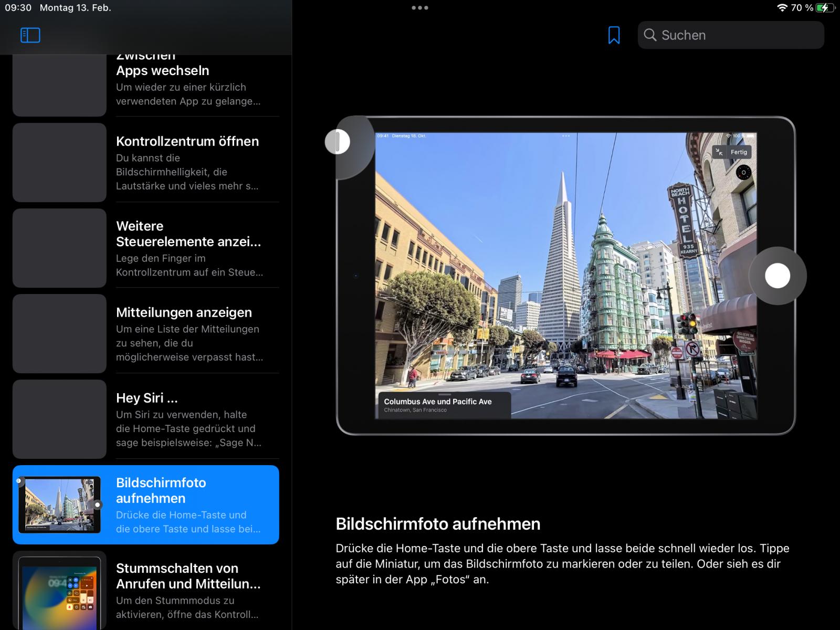840x630 pixels.
Task: Open 'Stummschalten von Anrufen' tip
Action: pos(146,591)
